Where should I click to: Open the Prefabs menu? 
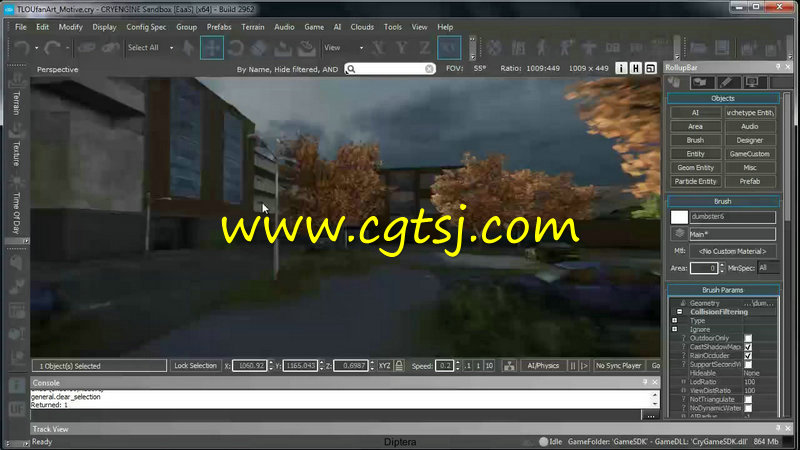pos(219,27)
